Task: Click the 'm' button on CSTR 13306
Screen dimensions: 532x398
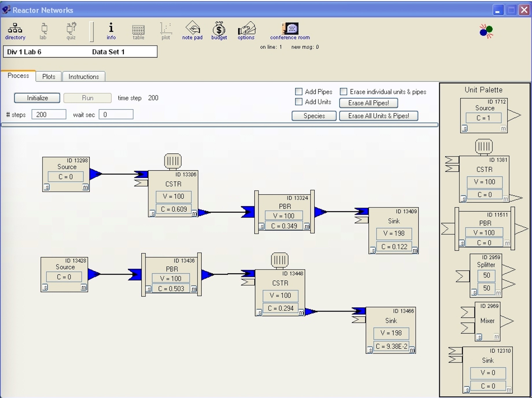Action: click(194, 213)
